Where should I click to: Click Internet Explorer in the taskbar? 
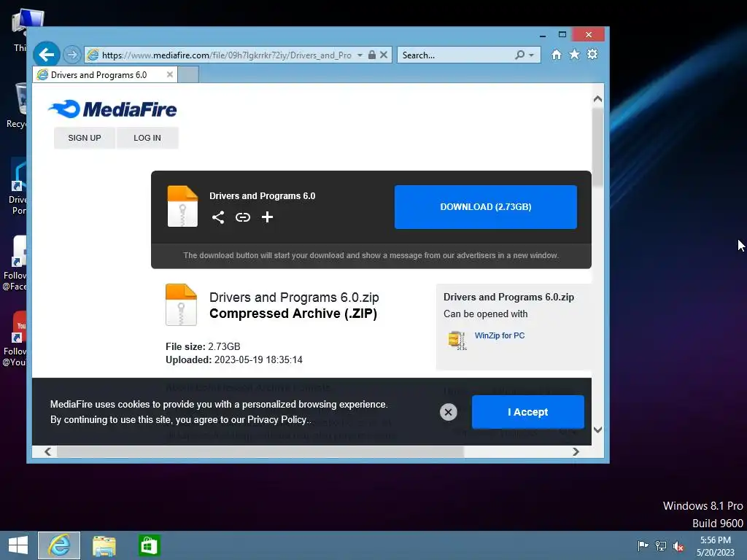(x=59, y=545)
